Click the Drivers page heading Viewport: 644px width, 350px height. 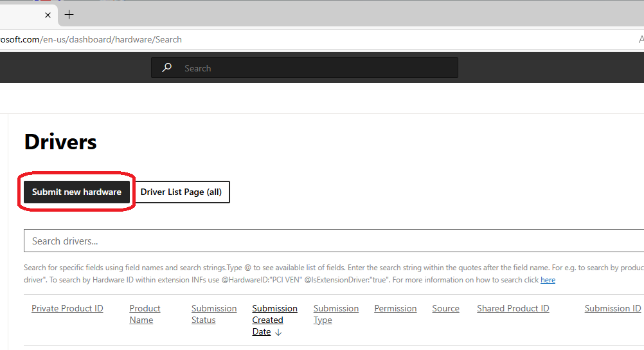coord(60,142)
